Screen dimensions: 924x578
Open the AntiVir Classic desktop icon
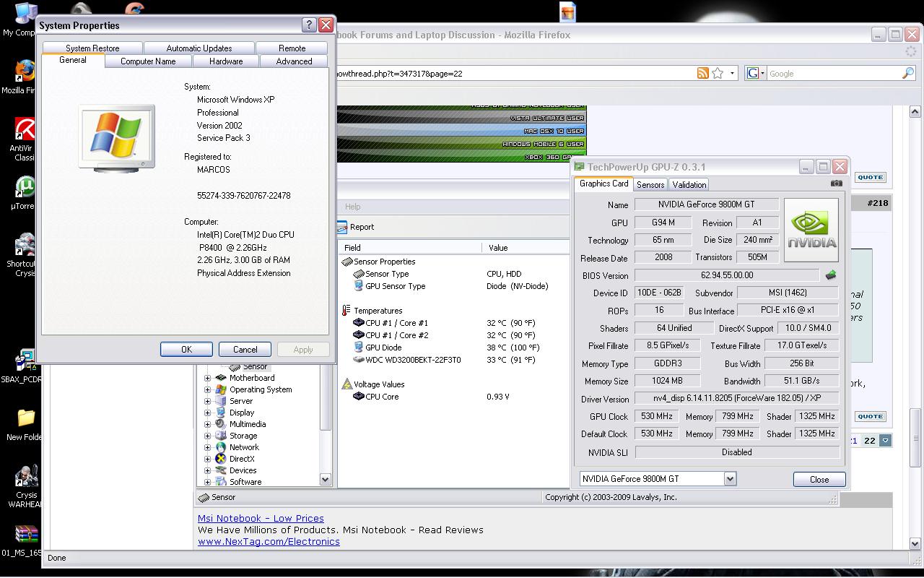coord(25,130)
